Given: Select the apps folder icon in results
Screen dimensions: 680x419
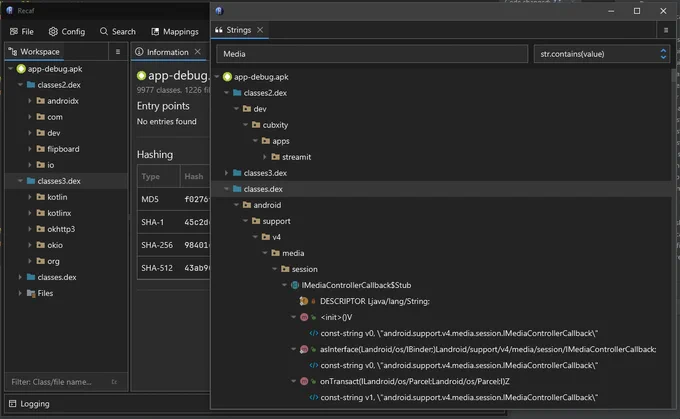Looking at the screenshot, I should click(266, 141).
